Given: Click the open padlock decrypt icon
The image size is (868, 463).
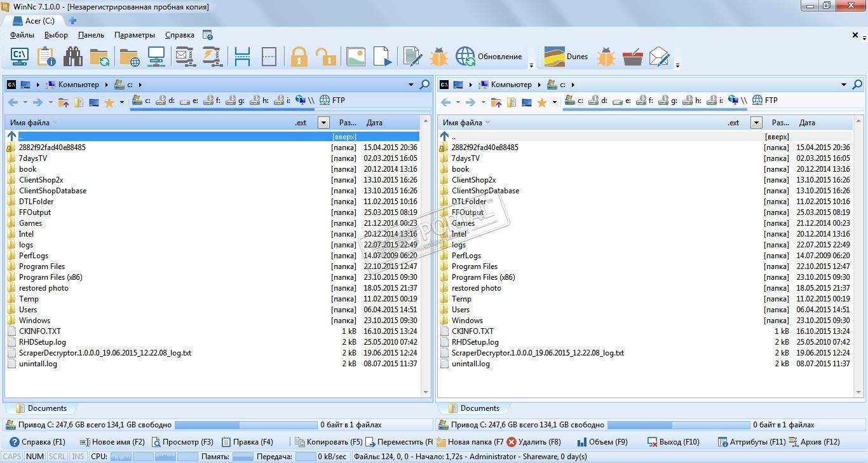Looking at the screenshot, I should pyautogui.click(x=326, y=57).
